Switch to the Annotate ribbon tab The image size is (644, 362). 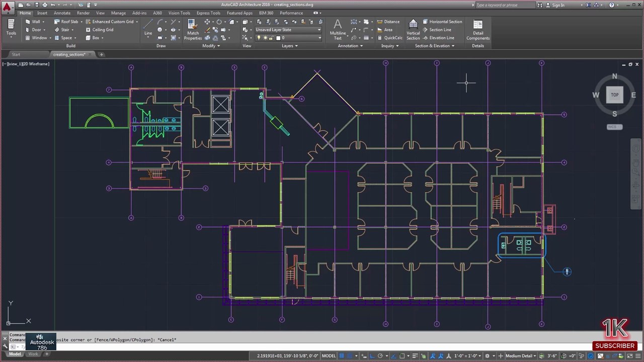[62, 13]
